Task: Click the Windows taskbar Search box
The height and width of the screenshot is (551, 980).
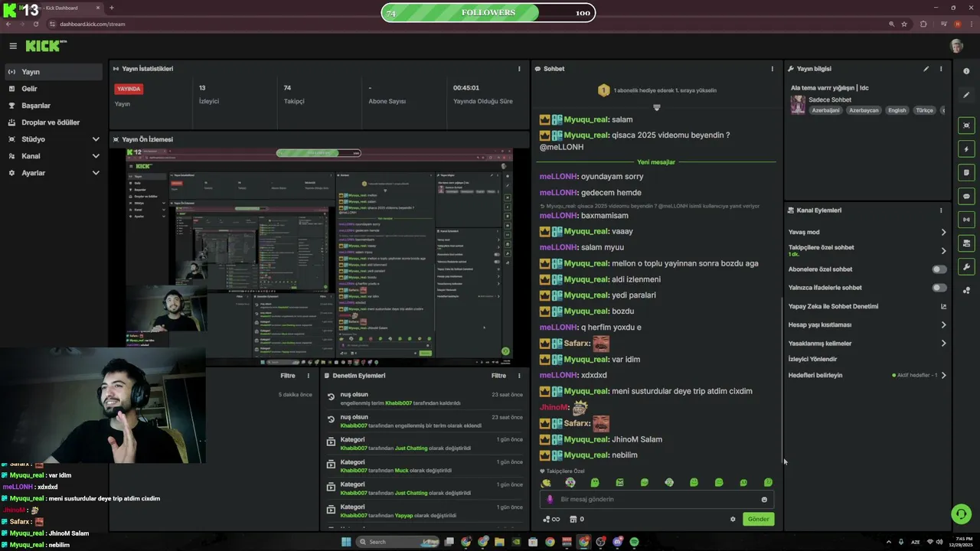Action: coord(398,542)
